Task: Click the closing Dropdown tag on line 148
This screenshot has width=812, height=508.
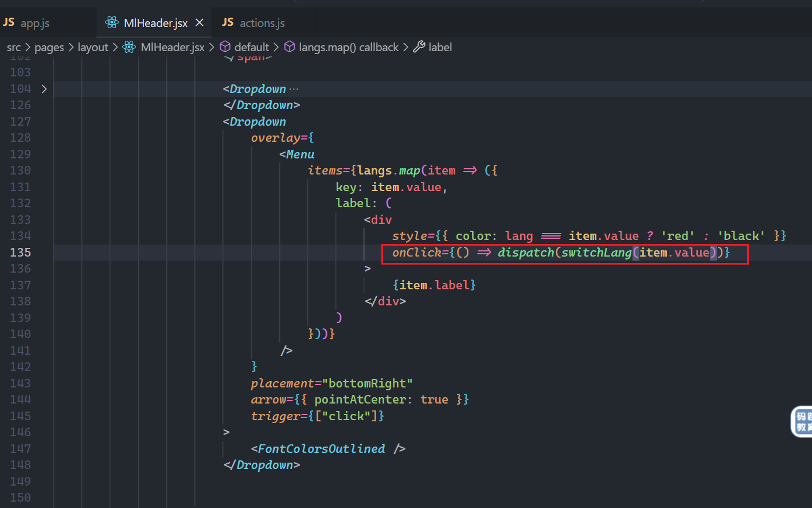Action: click(261, 465)
